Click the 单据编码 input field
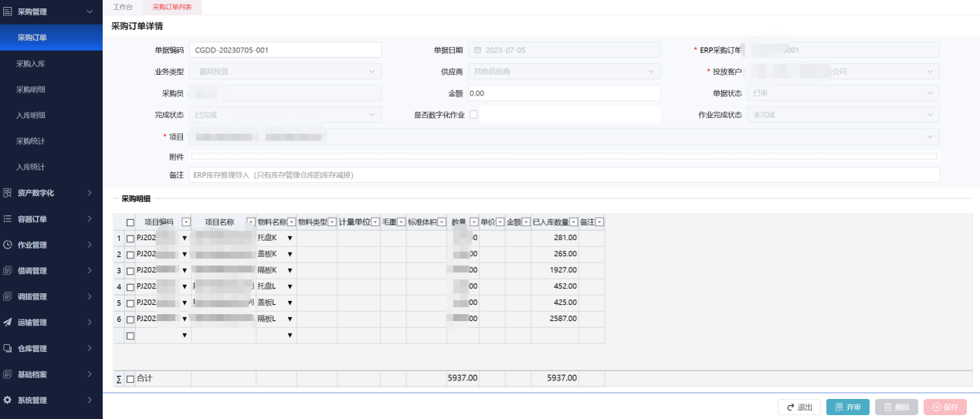Screen dimensions: 980x419 tap(285, 50)
